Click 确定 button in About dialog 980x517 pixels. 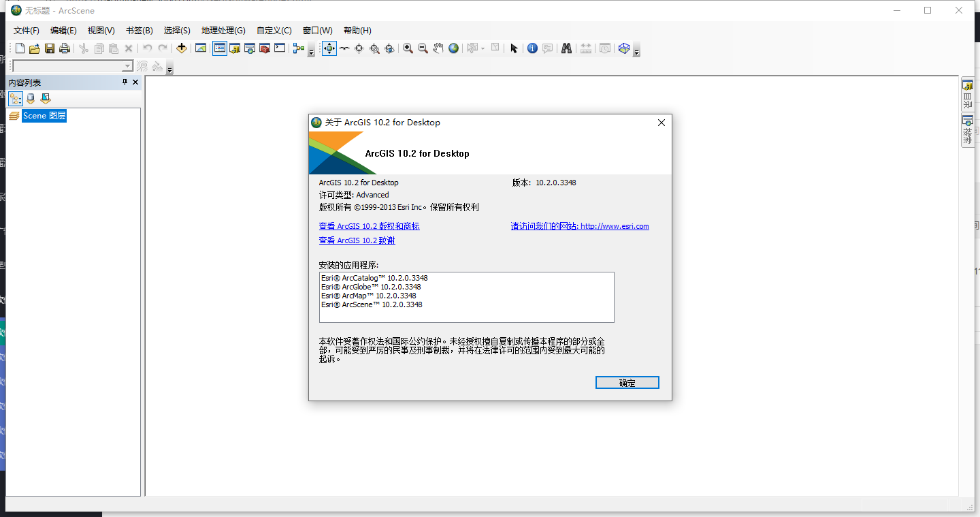627,383
